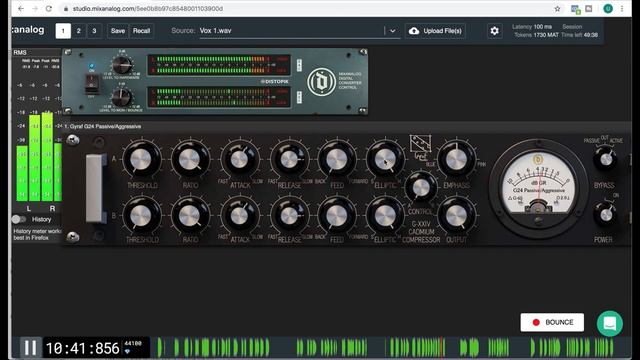Expand the Source file dropdown arrow
The image size is (640, 360).
tap(392, 31)
